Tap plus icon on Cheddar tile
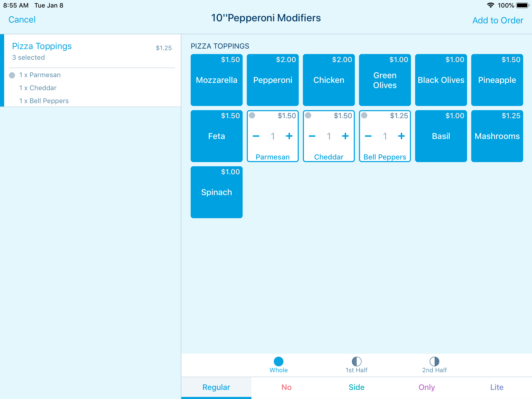 point(345,136)
